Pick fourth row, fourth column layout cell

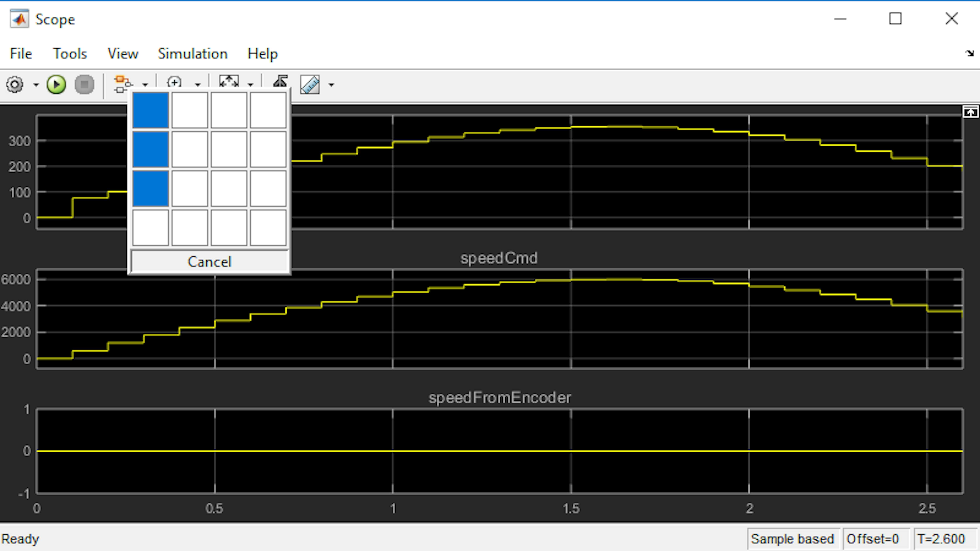click(x=268, y=228)
